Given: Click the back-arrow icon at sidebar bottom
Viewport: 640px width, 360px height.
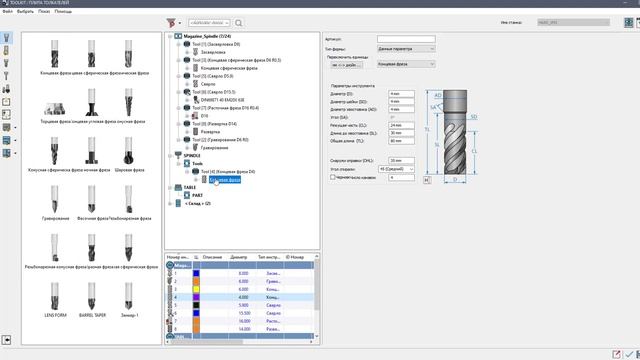Looking at the screenshot, I should click(6, 340).
